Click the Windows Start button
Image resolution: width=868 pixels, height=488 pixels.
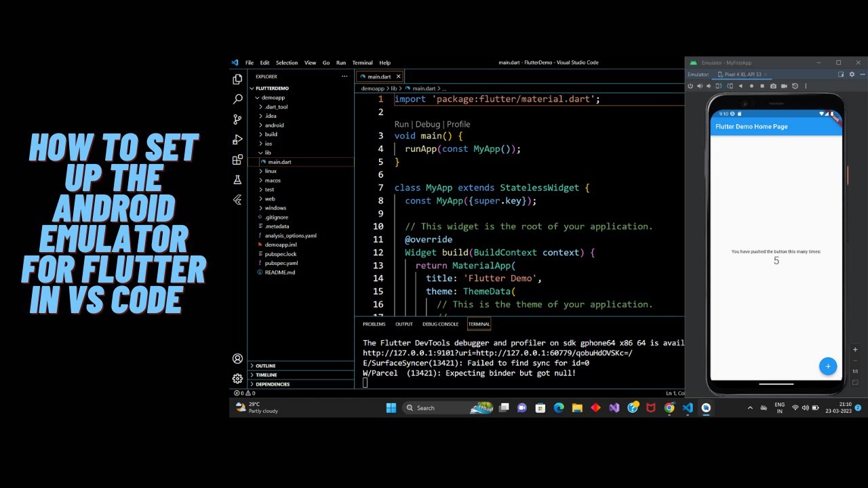(x=391, y=408)
